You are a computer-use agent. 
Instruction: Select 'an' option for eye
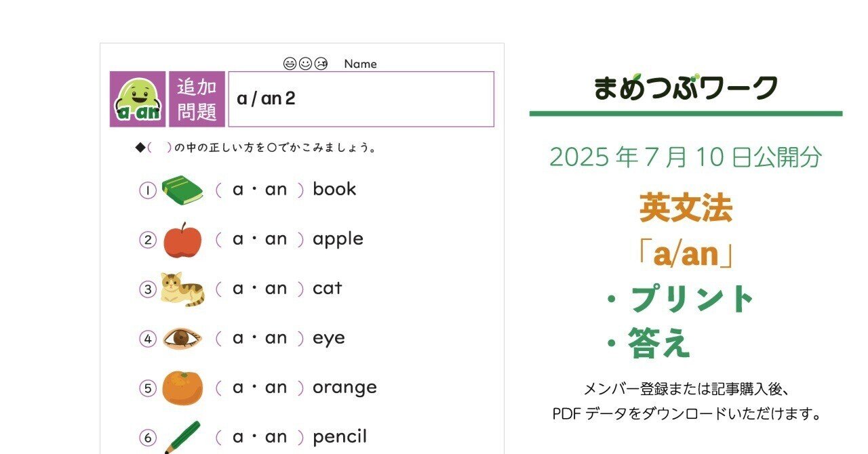(276, 338)
